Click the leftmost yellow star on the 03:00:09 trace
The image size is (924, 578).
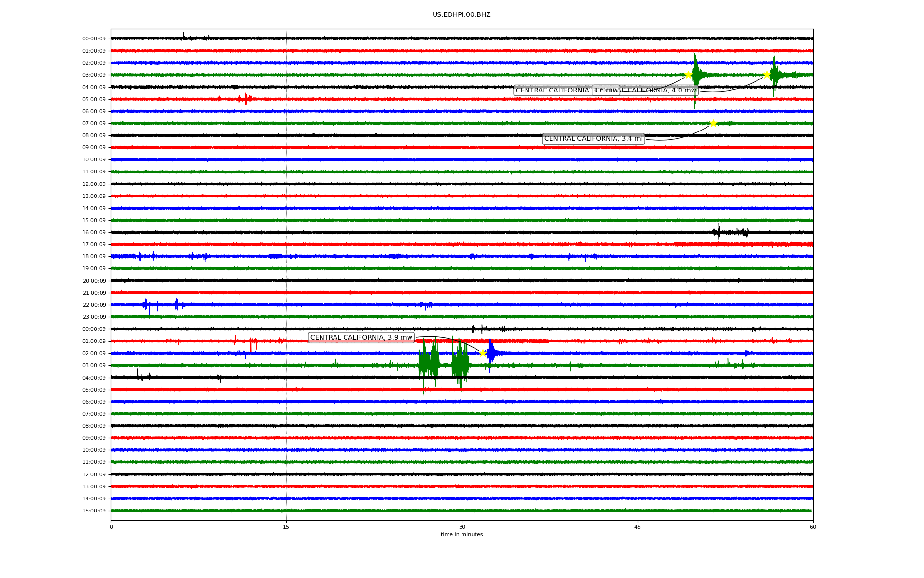688,75
